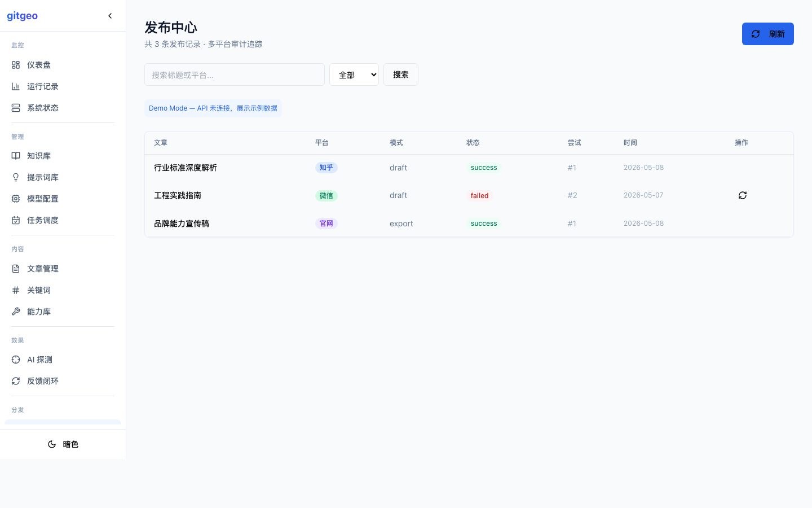This screenshot has width=812, height=508.
Task: Switch theme using 暗色 label
Action: tap(70, 444)
